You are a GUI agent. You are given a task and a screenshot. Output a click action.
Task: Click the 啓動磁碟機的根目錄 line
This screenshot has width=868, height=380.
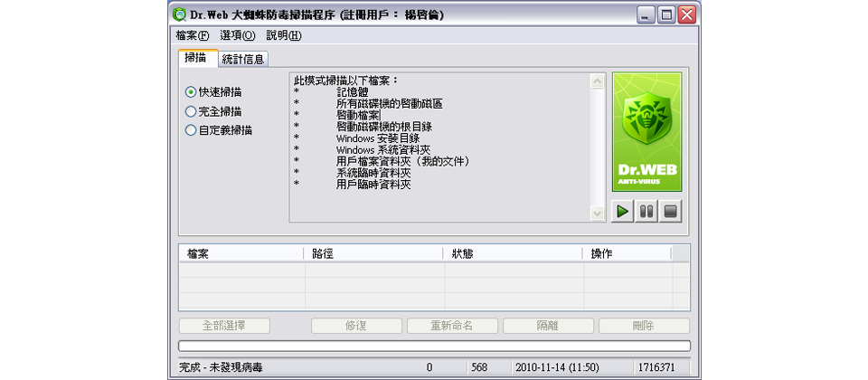pos(384,127)
